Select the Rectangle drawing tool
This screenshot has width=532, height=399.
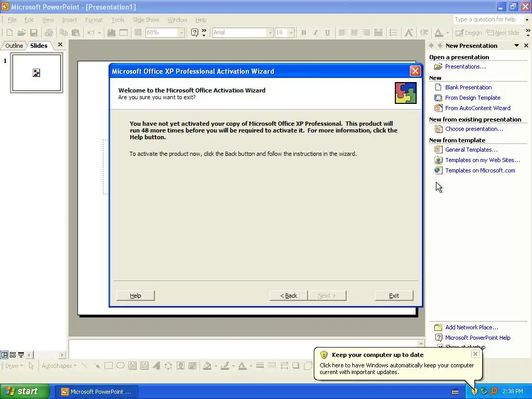[109, 365]
